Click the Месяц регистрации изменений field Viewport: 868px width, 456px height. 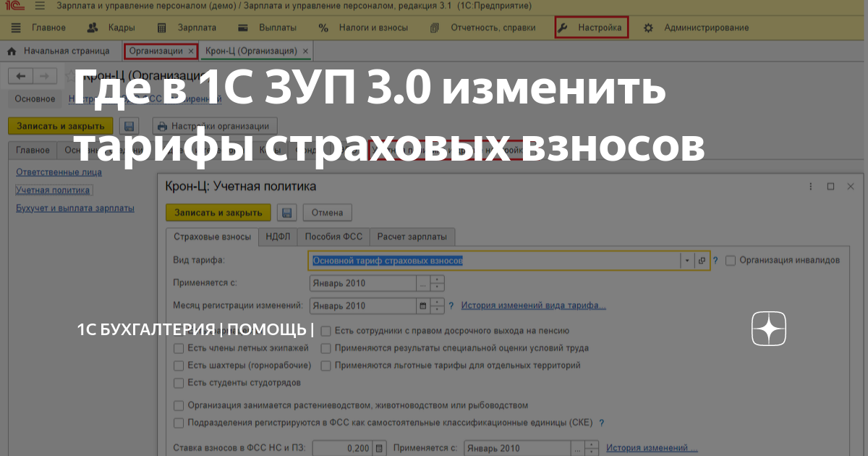pyautogui.click(x=363, y=305)
